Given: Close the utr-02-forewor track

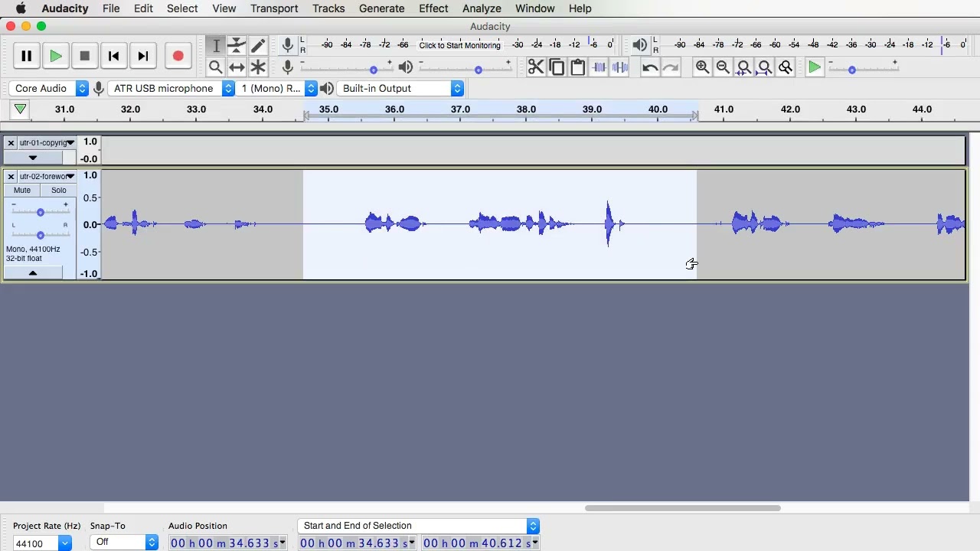Looking at the screenshot, I should (x=11, y=176).
